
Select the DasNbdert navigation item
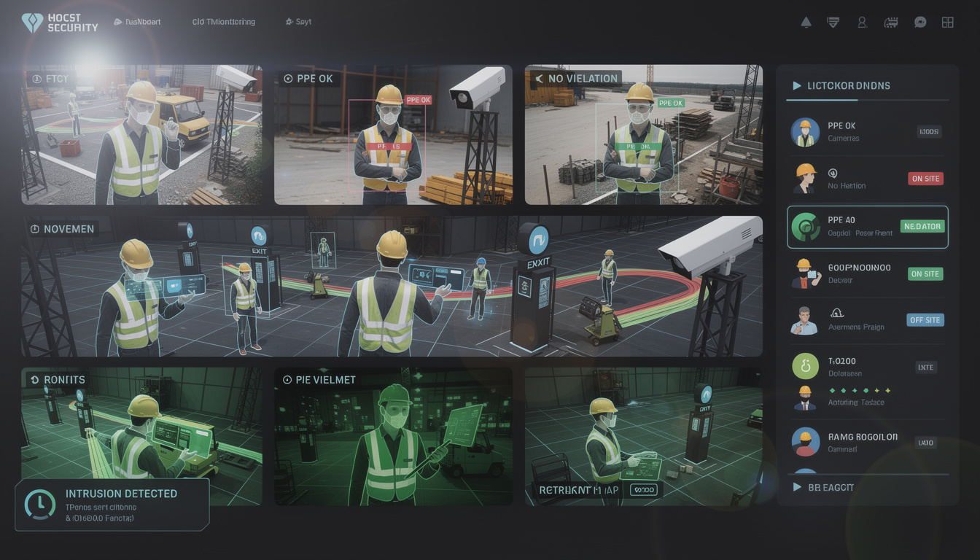tap(139, 21)
